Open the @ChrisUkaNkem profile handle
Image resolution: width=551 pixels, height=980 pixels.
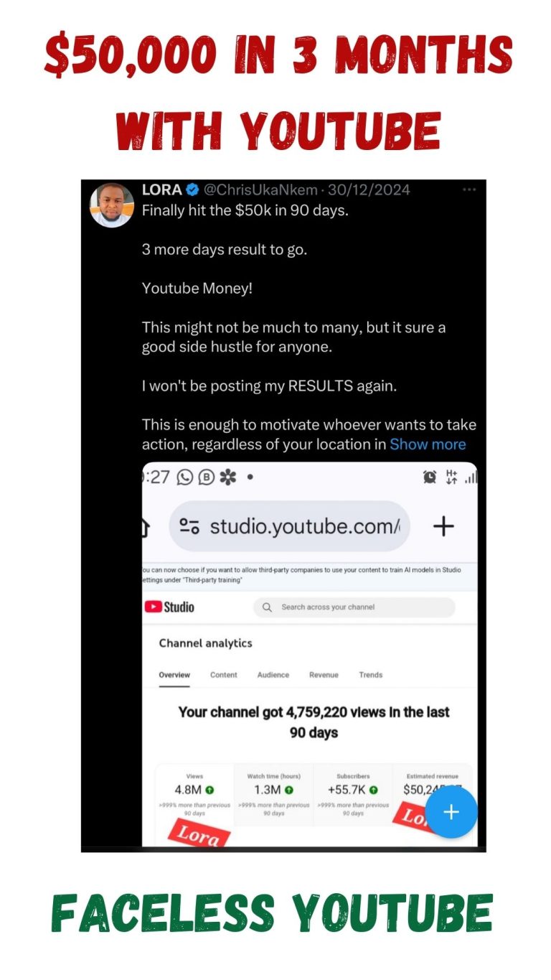point(260,190)
